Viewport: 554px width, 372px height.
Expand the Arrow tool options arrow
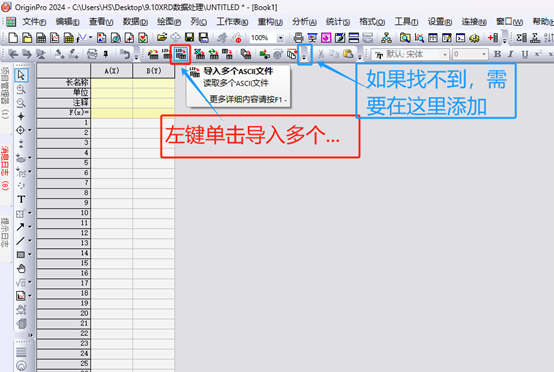coord(30,227)
